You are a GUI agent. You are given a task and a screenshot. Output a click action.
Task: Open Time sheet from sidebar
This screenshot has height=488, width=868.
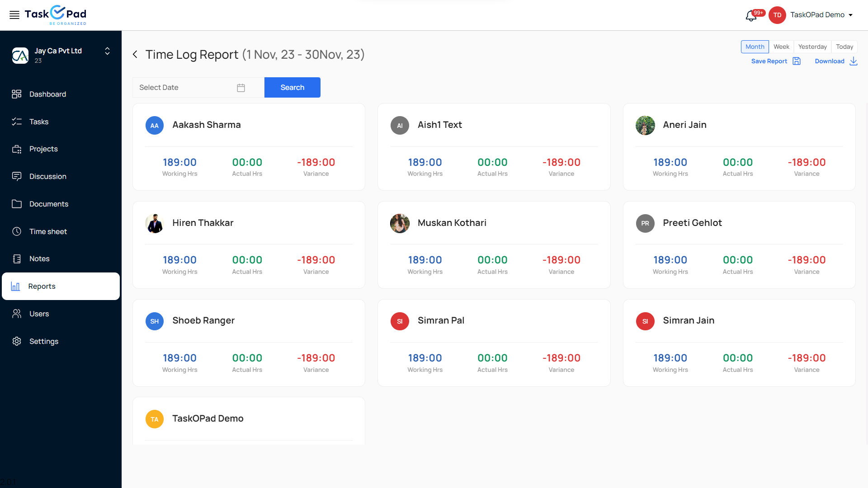tap(48, 231)
